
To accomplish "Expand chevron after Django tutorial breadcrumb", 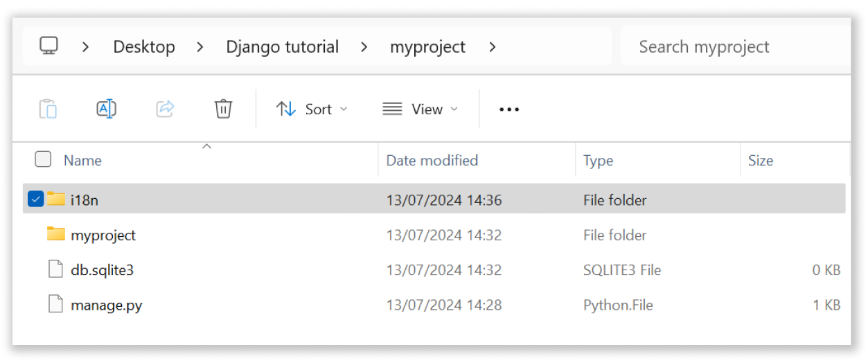I will pos(364,47).
